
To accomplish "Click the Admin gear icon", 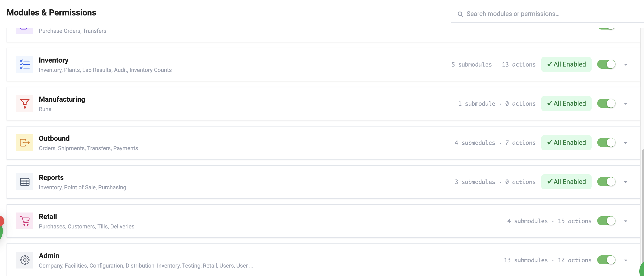I will click(25, 260).
